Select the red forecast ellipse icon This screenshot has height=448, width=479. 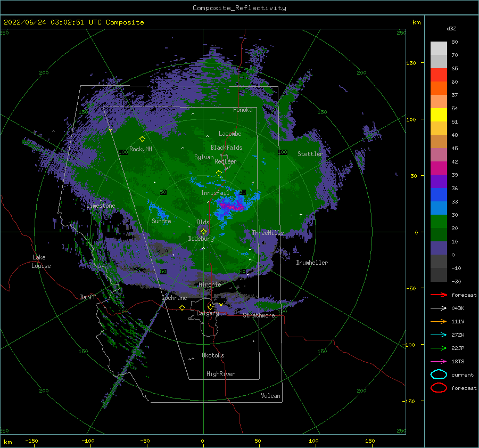coord(439,388)
